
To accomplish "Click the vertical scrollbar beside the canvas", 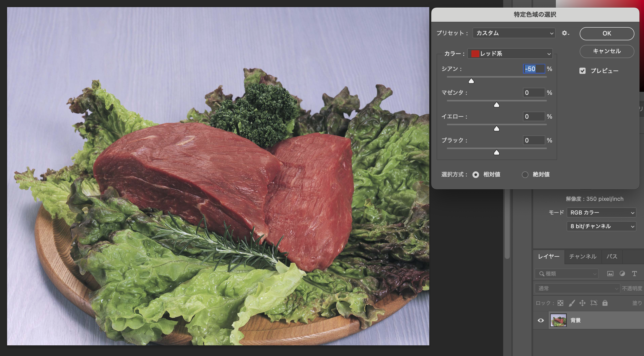I will [x=507, y=223].
